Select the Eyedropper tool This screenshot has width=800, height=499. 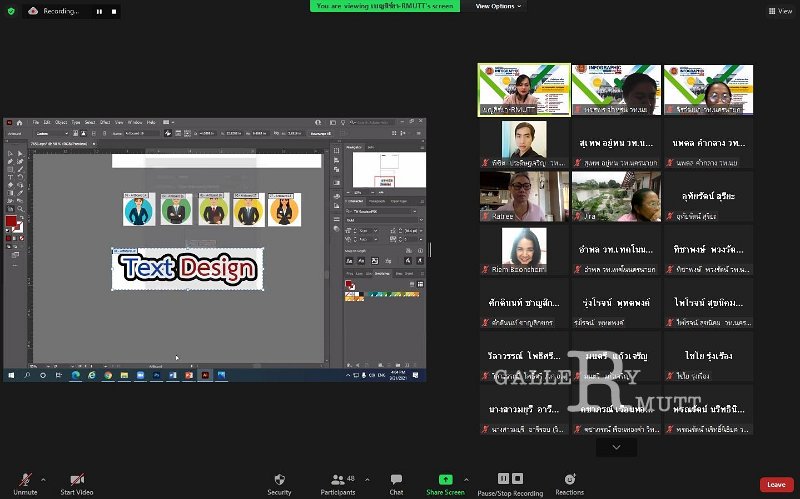[20, 193]
